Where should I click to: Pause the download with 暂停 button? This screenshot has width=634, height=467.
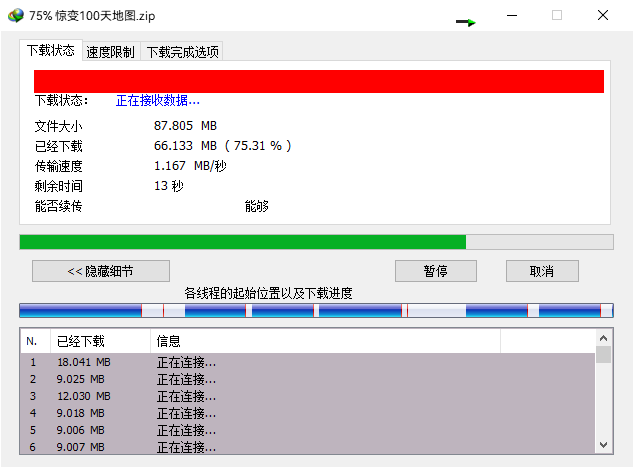pyautogui.click(x=435, y=271)
